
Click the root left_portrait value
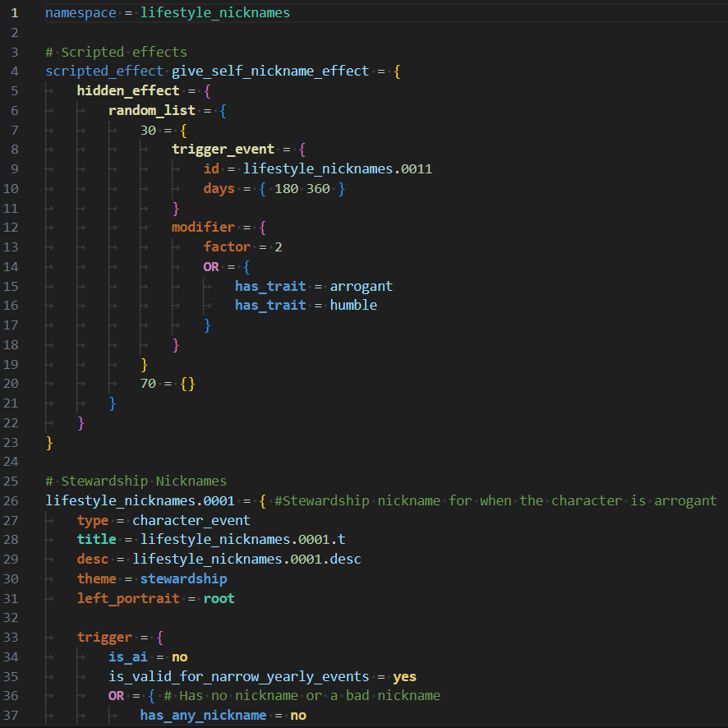point(219,598)
